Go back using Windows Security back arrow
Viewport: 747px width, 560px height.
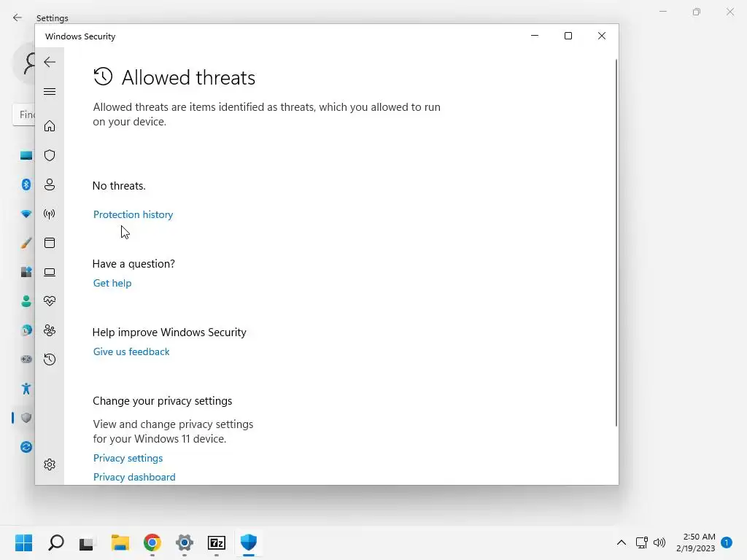pos(50,62)
